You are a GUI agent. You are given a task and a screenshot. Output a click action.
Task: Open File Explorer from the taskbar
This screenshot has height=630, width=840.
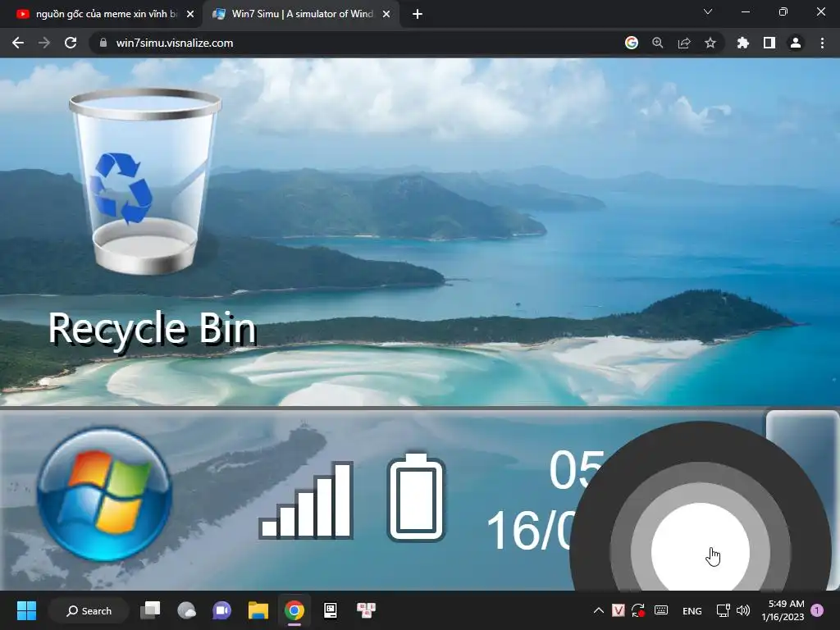coord(258,610)
